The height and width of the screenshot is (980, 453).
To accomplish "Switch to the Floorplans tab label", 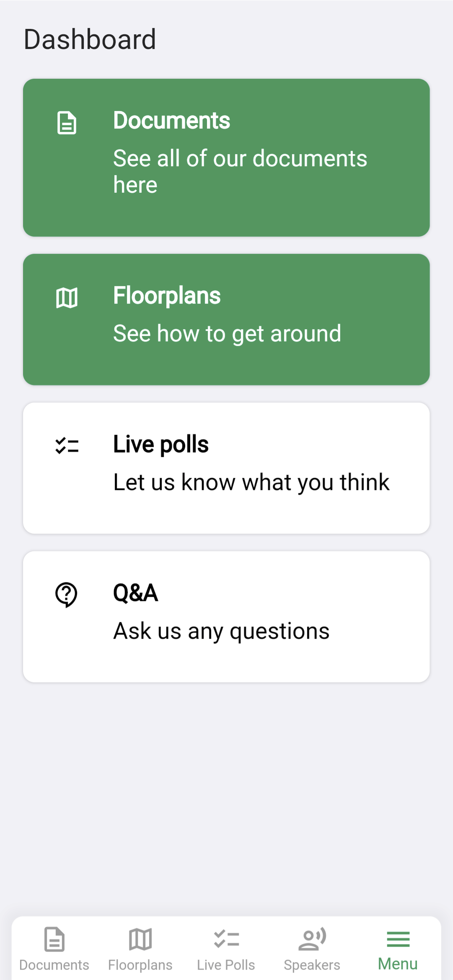I will pyautogui.click(x=140, y=965).
